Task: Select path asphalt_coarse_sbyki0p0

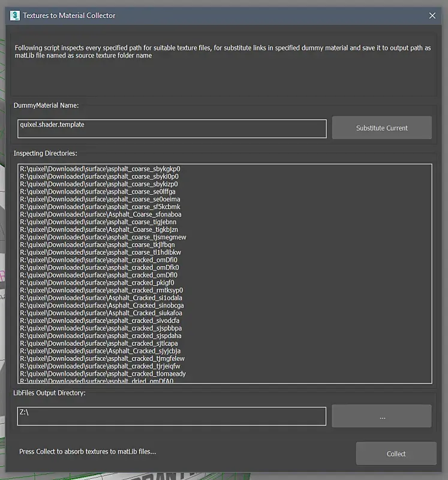Action: coord(100,177)
